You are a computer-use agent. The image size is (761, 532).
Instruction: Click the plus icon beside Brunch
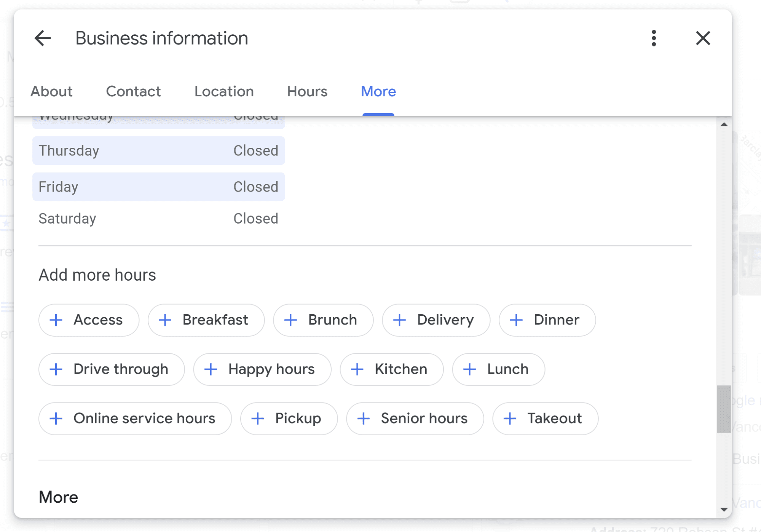[291, 320]
